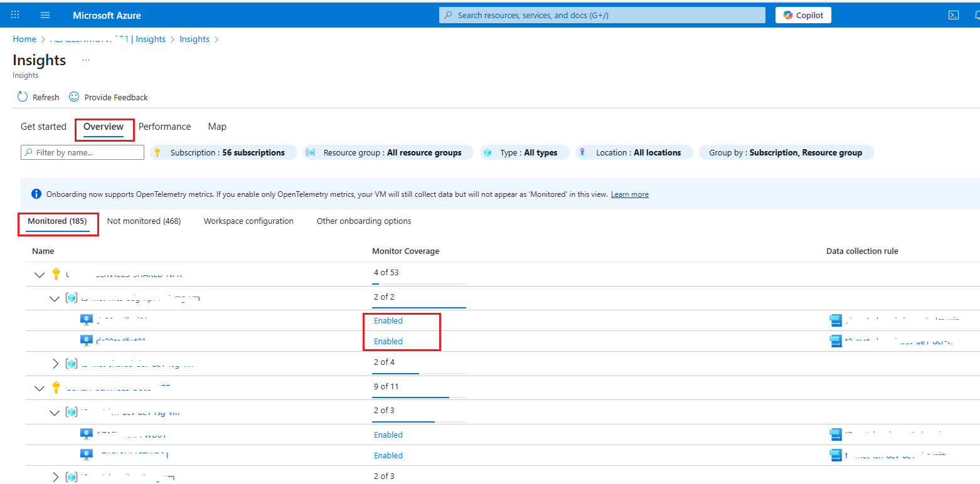This screenshot has height=484, width=980.
Task: Collapse the resource group showing 2 of 2
Action: [x=55, y=298]
